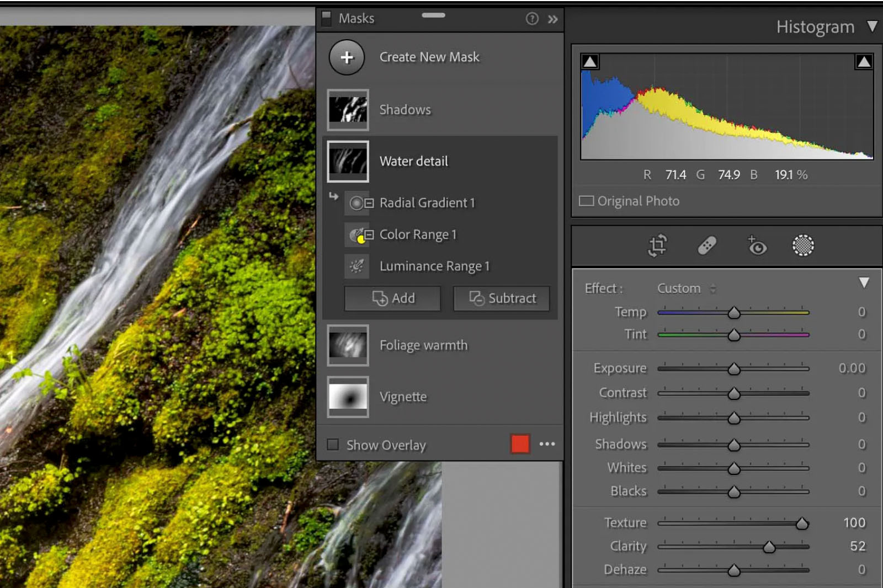Click the Add mask component button
This screenshot has height=588, width=883.
[x=392, y=298]
